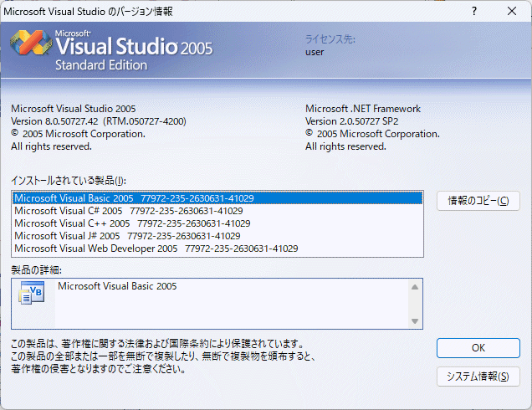Click the help question mark in title bar
532x410 pixels.
coord(473,11)
